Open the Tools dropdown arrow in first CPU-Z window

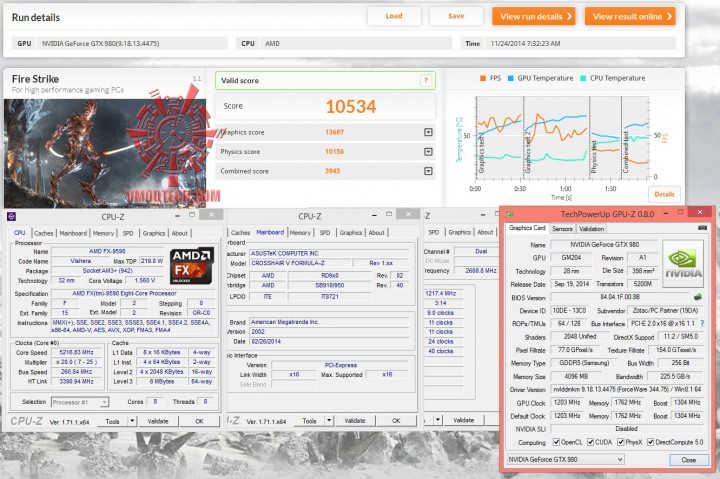pyautogui.click(x=132, y=421)
